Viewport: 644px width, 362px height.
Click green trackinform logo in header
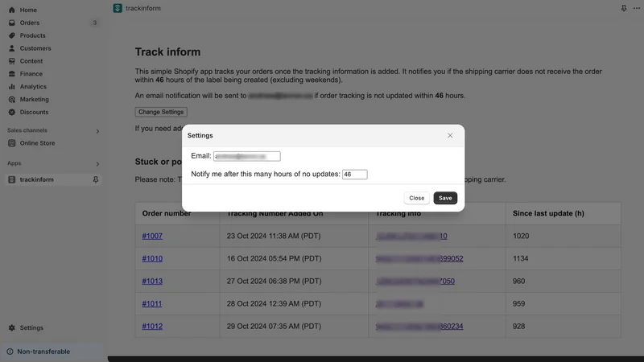click(118, 8)
